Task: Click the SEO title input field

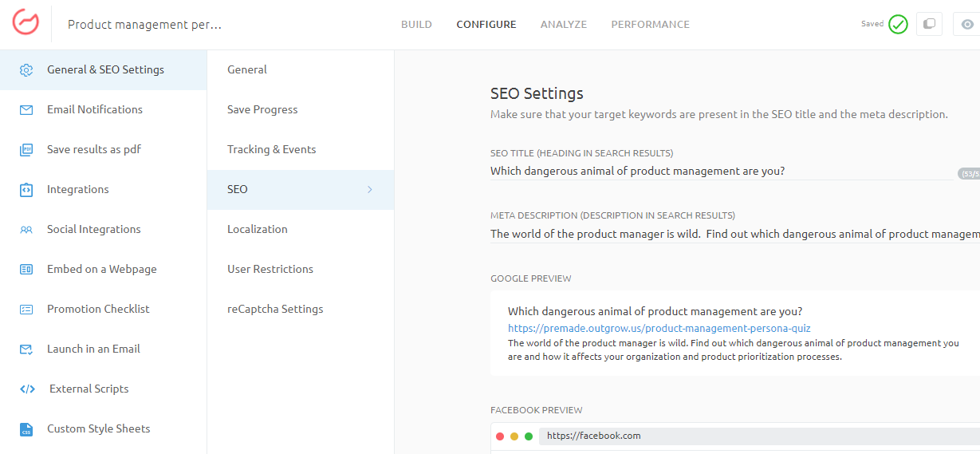Action: 718,172
